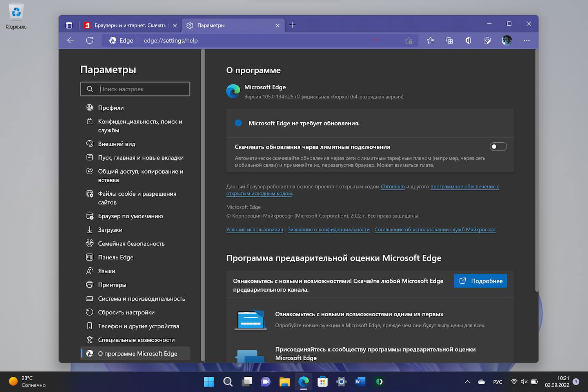The width and height of the screenshot is (588, 392).
Task: Open Task View from the taskbar
Action: (247, 382)
